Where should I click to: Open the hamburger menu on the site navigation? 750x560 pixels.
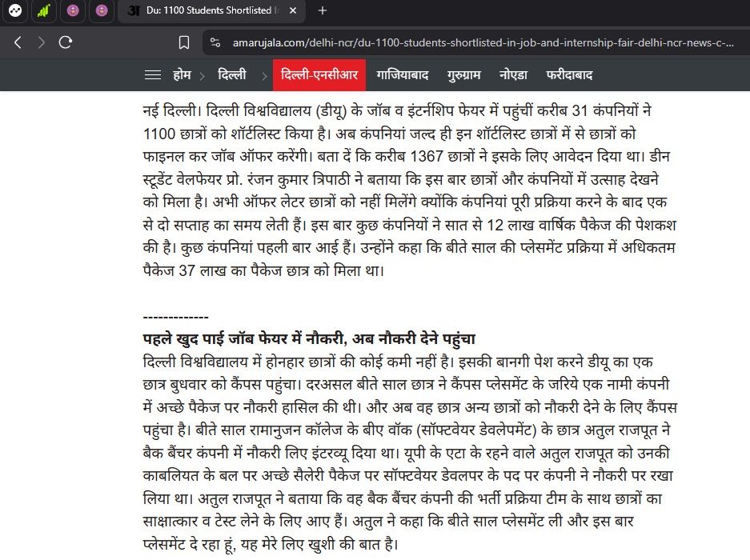pyautogui.click(x=152, y=75)
